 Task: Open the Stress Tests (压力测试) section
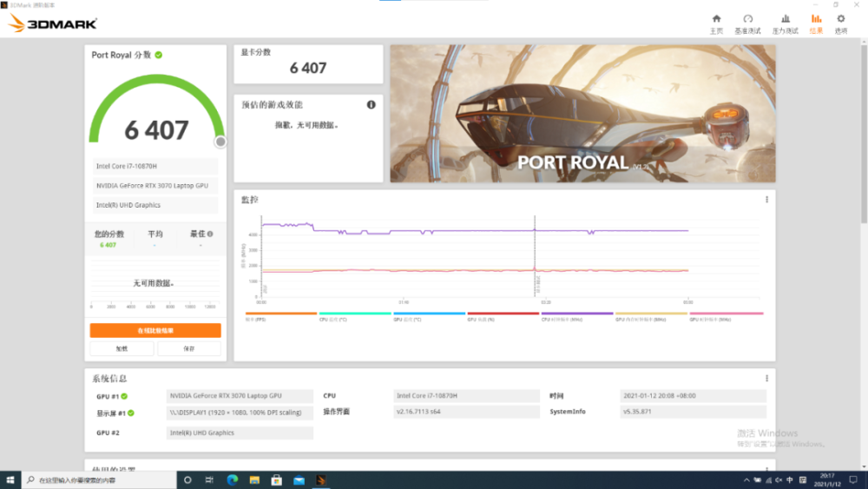point(785,24)
